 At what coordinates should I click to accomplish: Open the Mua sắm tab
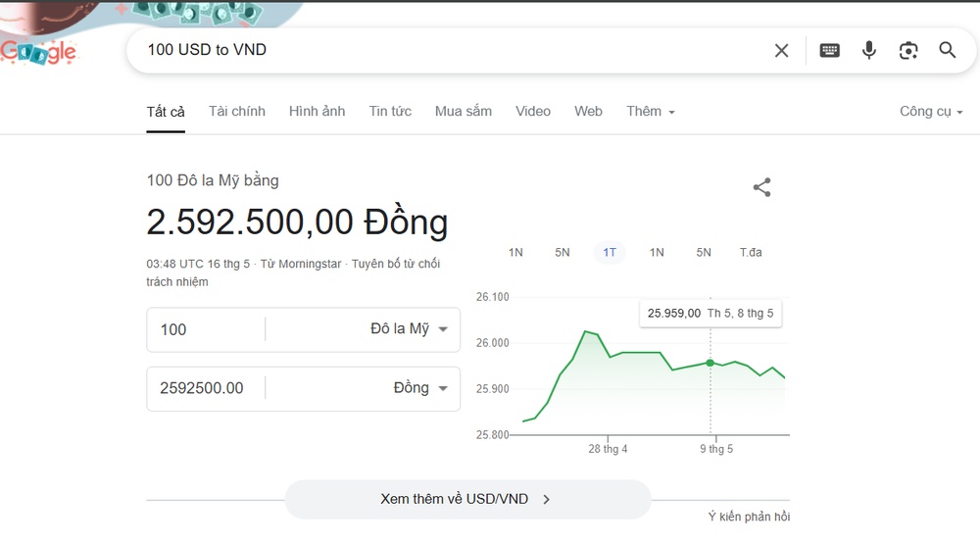[464, 111]
